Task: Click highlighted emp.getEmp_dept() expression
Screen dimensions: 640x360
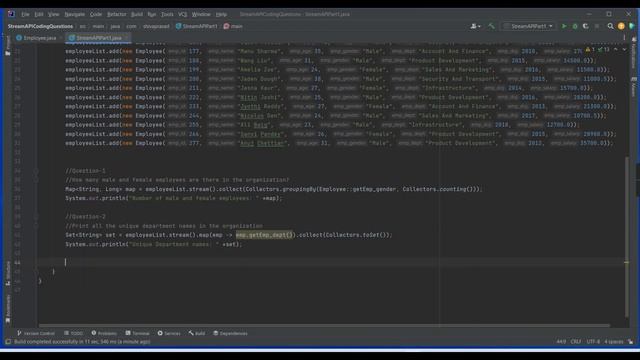Action: pos(264,235)
